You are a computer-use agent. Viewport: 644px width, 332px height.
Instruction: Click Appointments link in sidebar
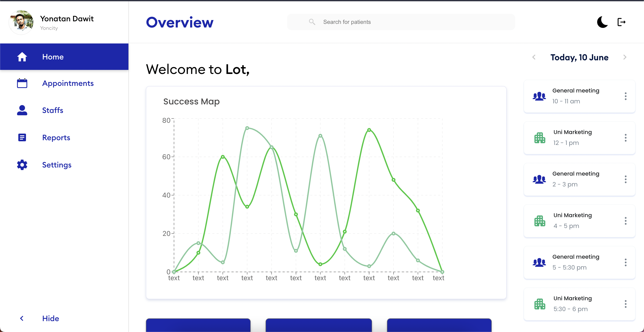(68, 83)
